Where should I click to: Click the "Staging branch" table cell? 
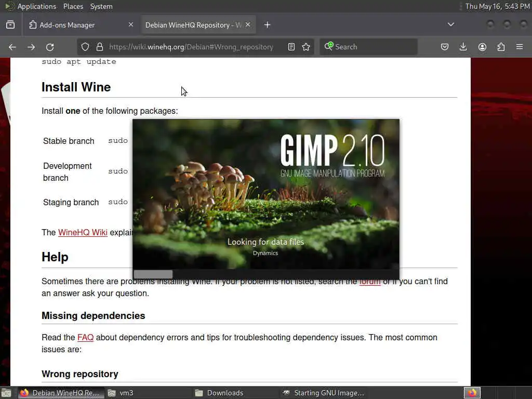[71, 203]
